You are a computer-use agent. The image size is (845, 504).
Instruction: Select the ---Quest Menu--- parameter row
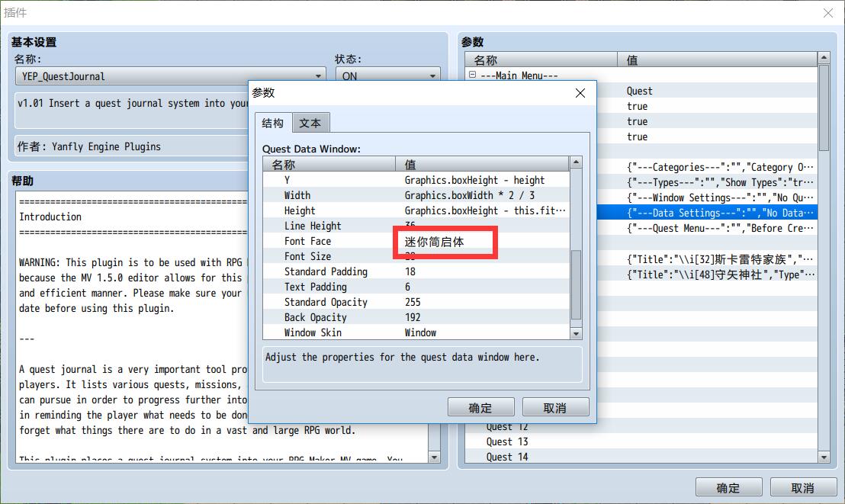pyautogui.click(x=707, y=228)
